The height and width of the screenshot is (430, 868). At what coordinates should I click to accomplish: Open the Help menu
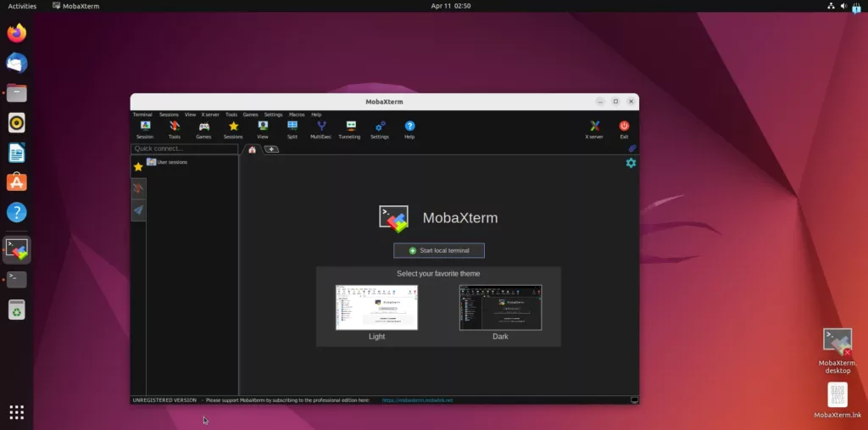point(316,114)
